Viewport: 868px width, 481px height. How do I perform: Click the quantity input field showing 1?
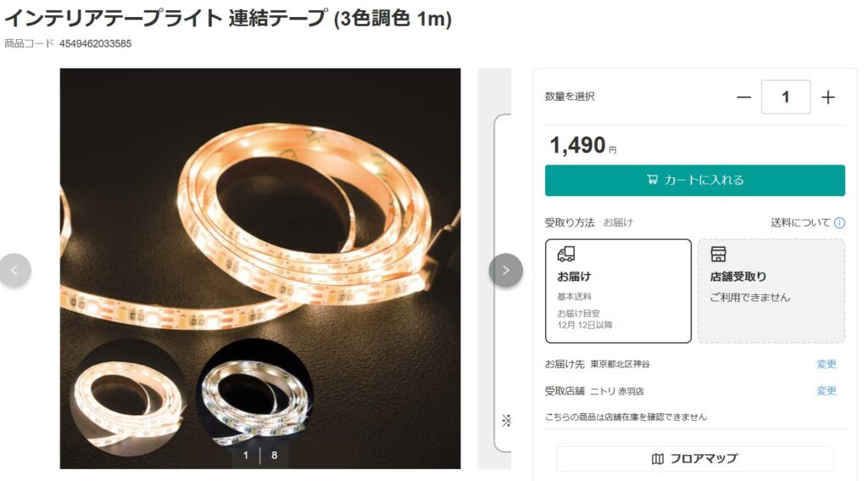(x=786, y=97)
